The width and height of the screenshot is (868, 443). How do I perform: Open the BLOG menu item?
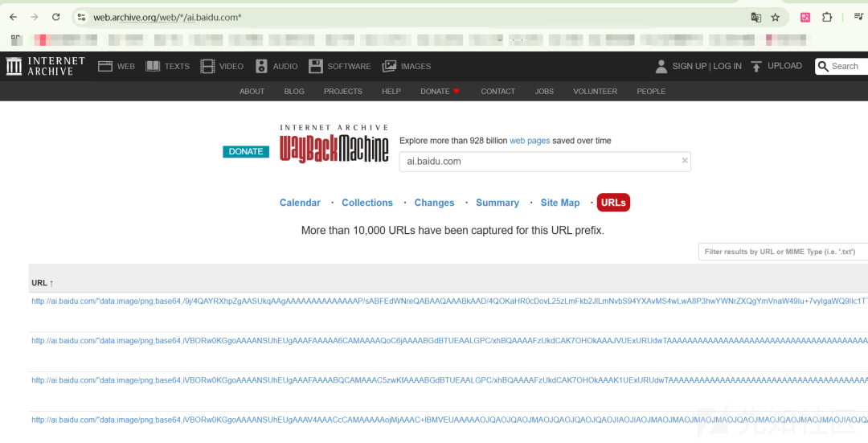pyautogui.click(x=294, y=92)
